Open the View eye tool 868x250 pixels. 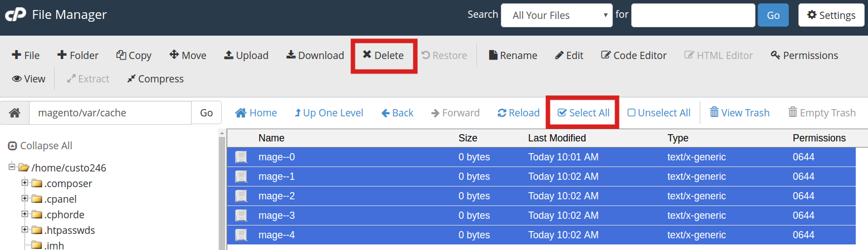[x=28, y=79]
